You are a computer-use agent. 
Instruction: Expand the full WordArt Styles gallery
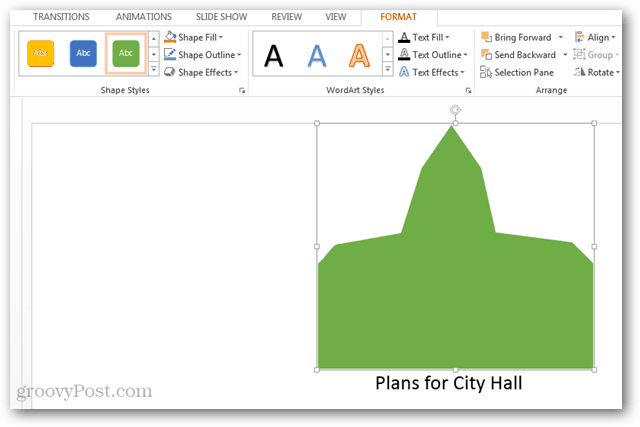click(x=388, y=70)
